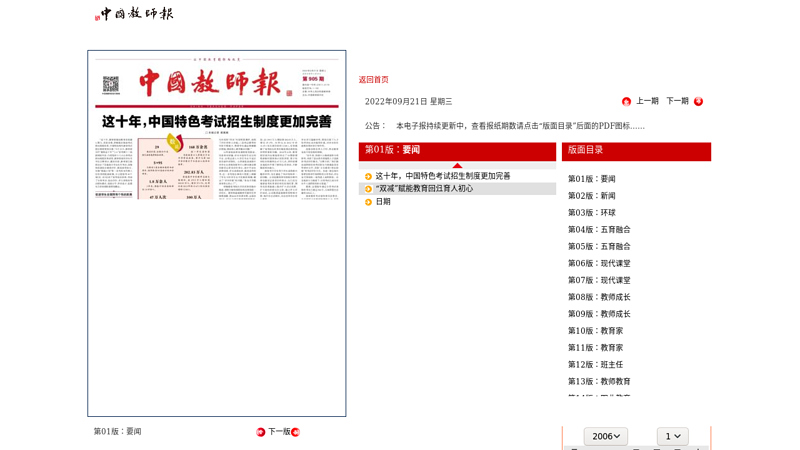Screen dimensions: 800x450
Task: Click 第 905 期 issue number on page
Action: [313, 79]
